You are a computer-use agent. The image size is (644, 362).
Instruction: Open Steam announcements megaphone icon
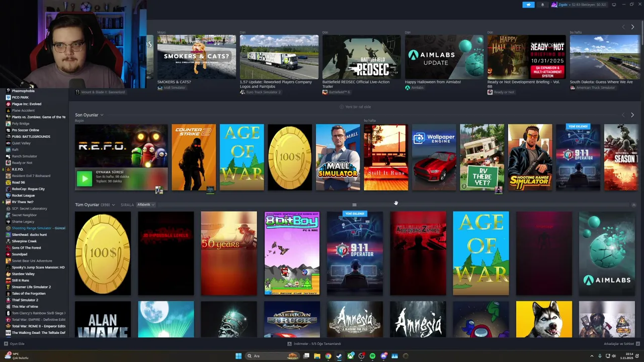(x=528, y=5)
